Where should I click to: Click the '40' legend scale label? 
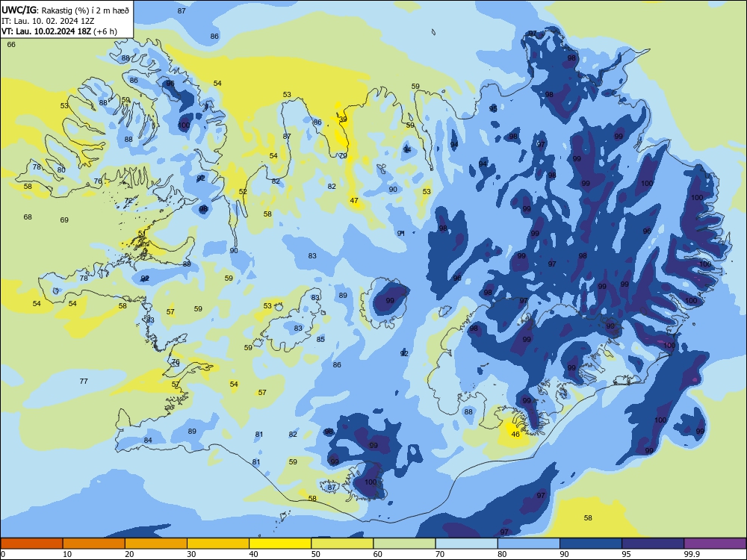(x=253, y=554)
